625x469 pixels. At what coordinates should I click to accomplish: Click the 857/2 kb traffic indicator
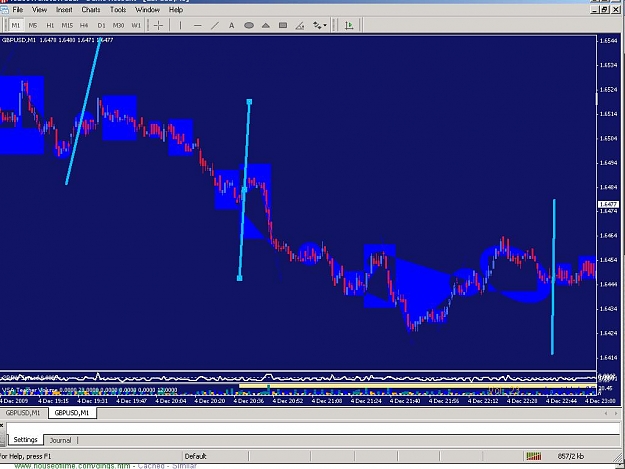pyautogui.click(x=570, y=456)
